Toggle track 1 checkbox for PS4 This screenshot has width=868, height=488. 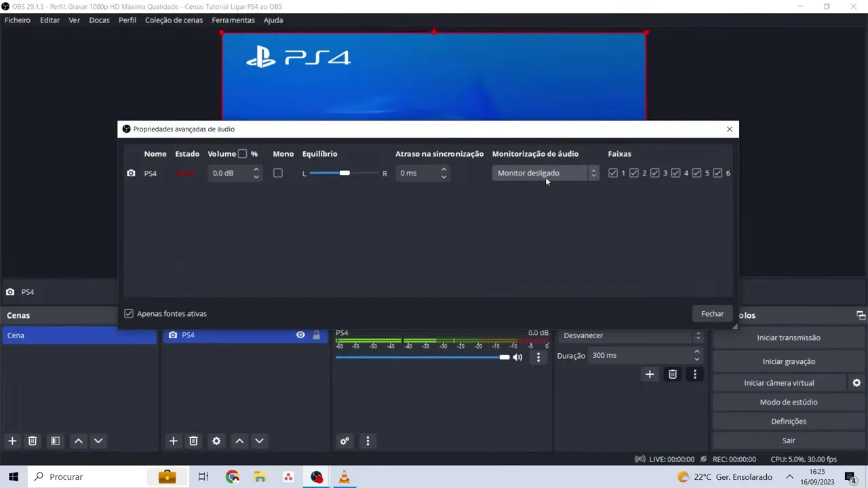click(x=613, y=173)
